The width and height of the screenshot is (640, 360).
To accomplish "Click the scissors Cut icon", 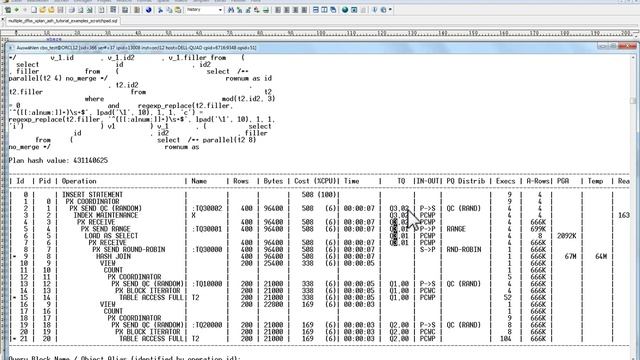I will click(160, 9).
